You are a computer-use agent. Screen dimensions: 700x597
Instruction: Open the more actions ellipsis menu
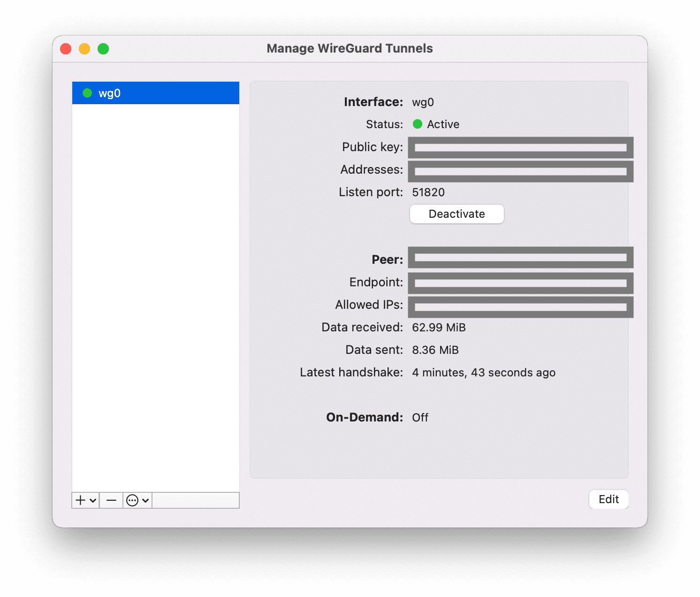(137, 500)
